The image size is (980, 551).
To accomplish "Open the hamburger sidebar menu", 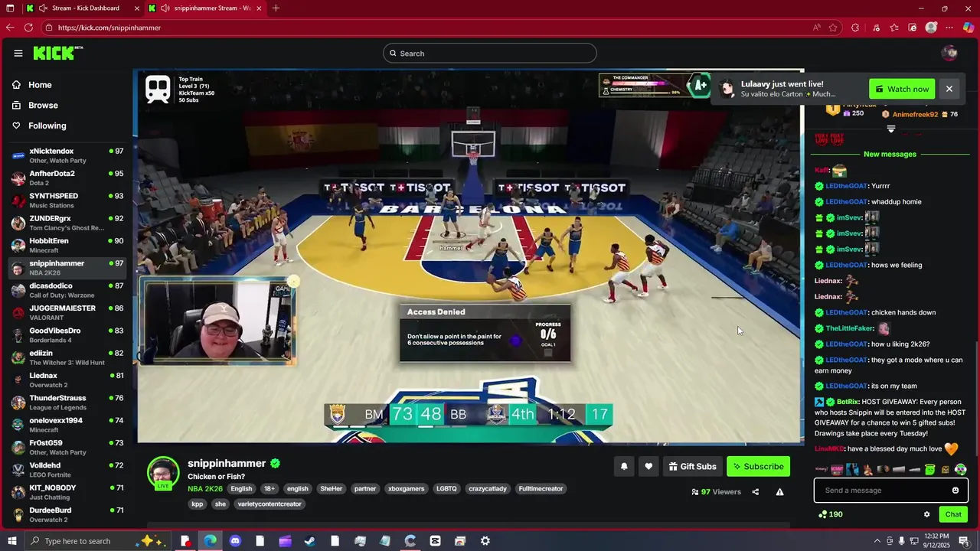I will pyautogui.click(x=18, y=53).
